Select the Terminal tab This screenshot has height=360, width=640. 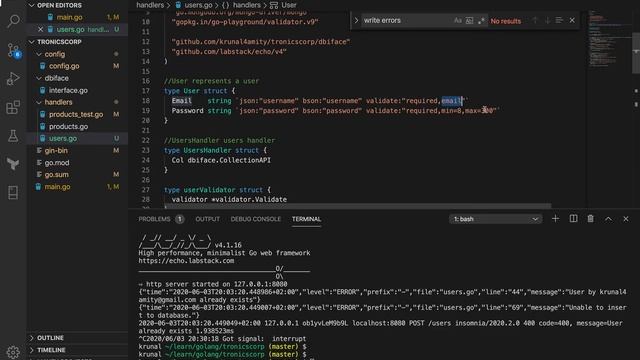307,219
